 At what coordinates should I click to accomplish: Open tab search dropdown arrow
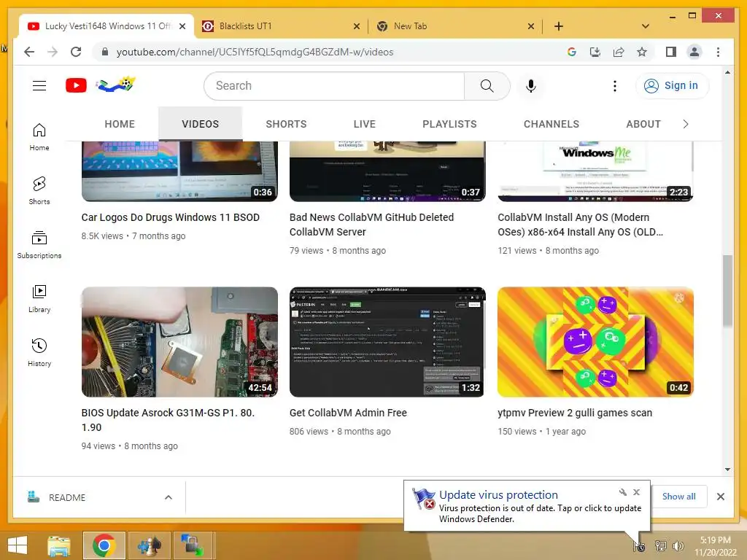click(646, 26)
